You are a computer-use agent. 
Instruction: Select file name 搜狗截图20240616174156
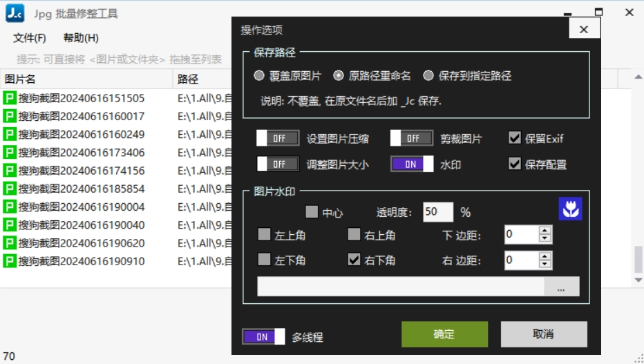click(x=82, y=171)
